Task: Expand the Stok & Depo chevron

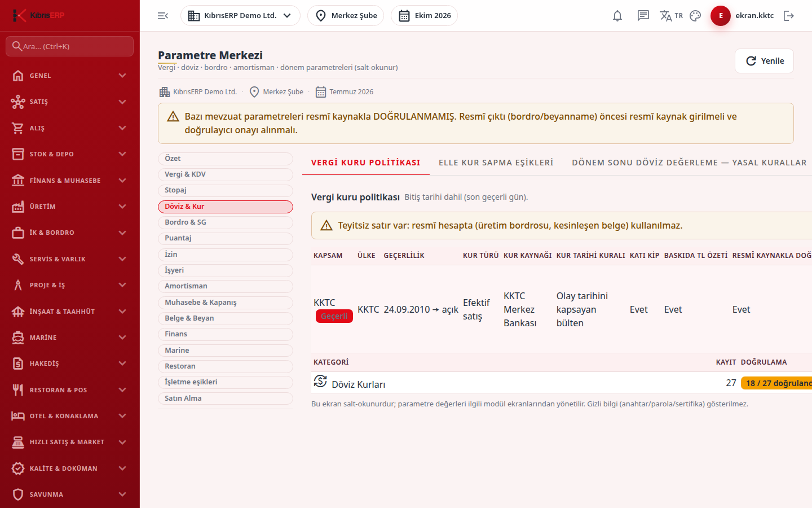Action: click(122, 154)
